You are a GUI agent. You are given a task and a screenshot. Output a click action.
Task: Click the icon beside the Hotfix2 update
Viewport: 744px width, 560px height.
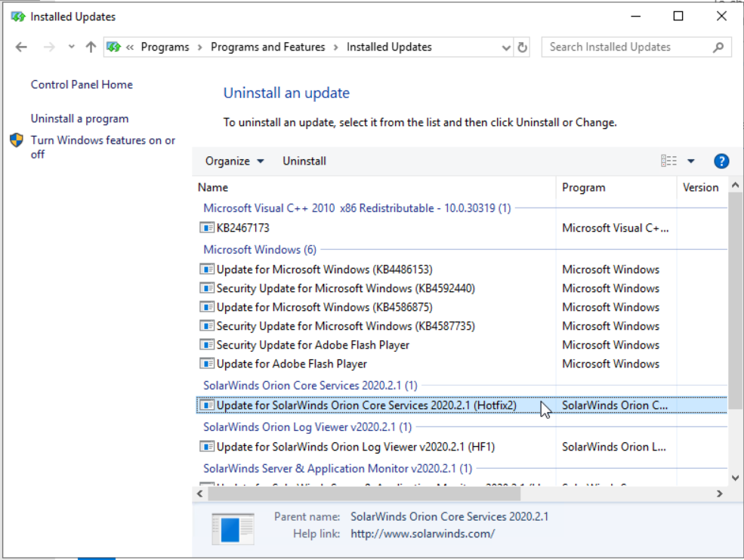pyautogui.click(x=206, y=405)
